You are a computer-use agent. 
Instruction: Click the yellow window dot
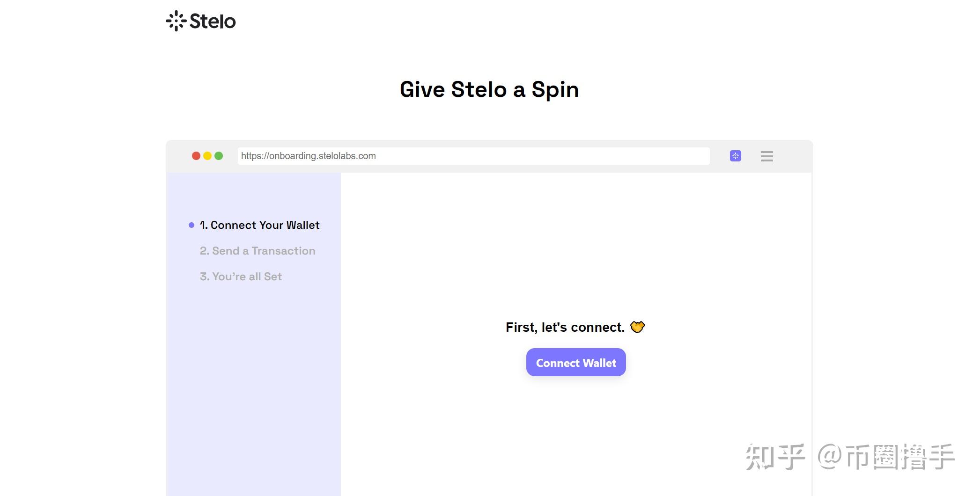207,156
